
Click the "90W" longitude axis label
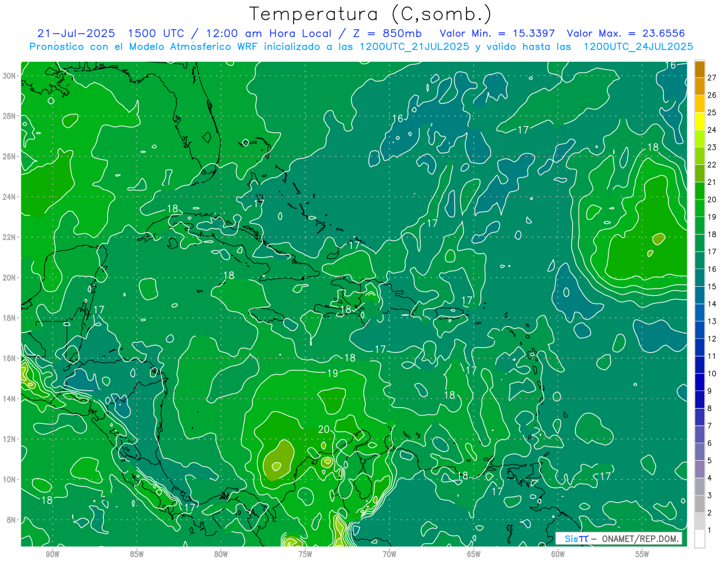pyautogui.click(x=52, y=554)
